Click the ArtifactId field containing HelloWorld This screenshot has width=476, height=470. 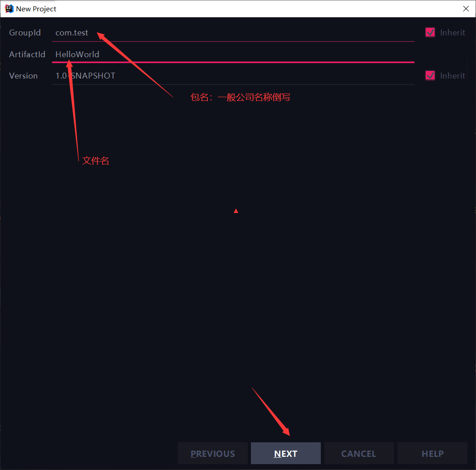point(233,54)
